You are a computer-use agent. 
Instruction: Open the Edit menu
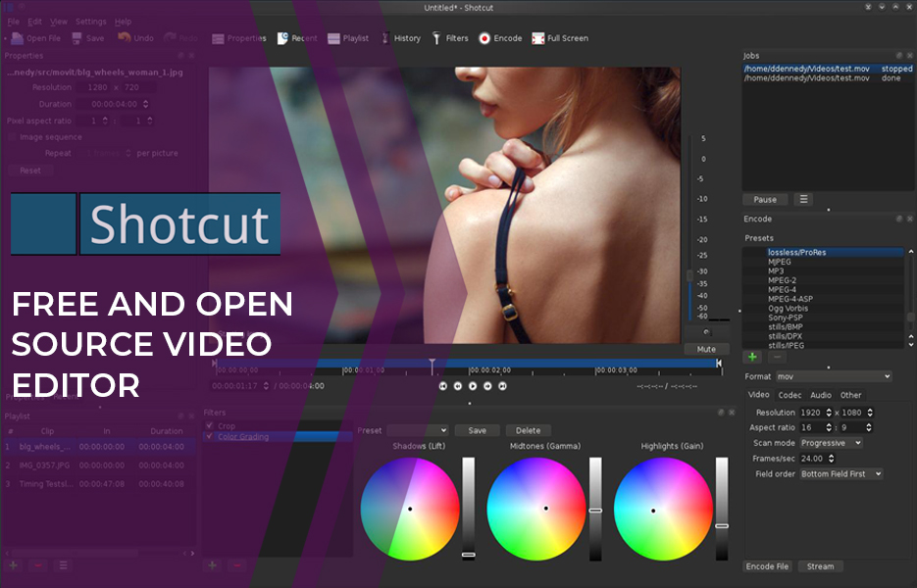point(35,22)
